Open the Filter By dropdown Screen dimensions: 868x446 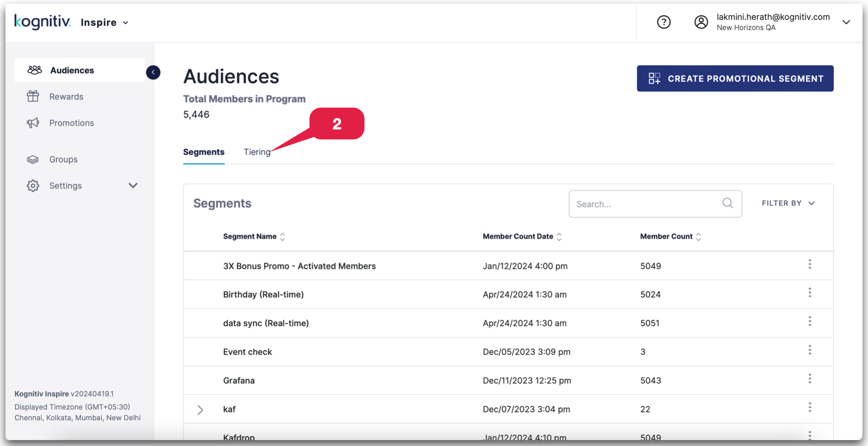[788, 203]
